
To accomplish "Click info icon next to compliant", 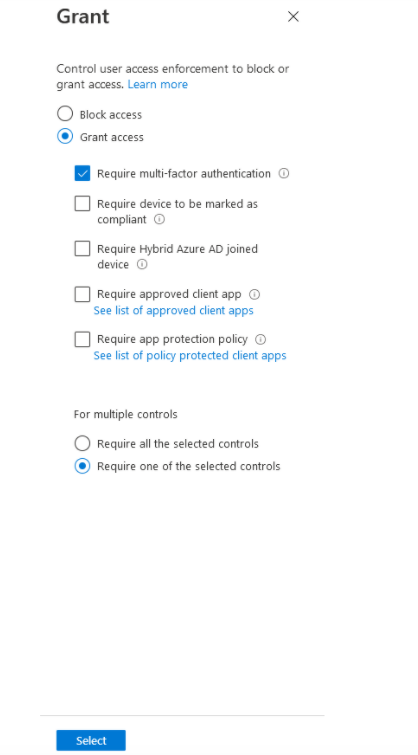I will [159, 219].
